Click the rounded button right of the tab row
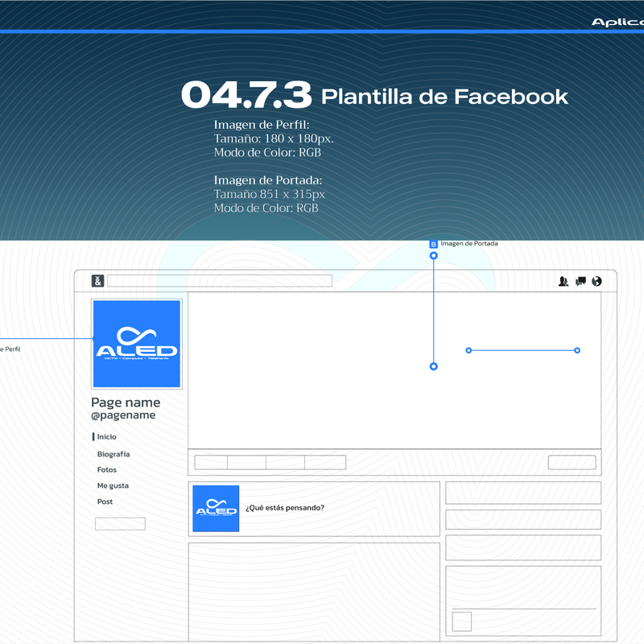 [572, 462]
